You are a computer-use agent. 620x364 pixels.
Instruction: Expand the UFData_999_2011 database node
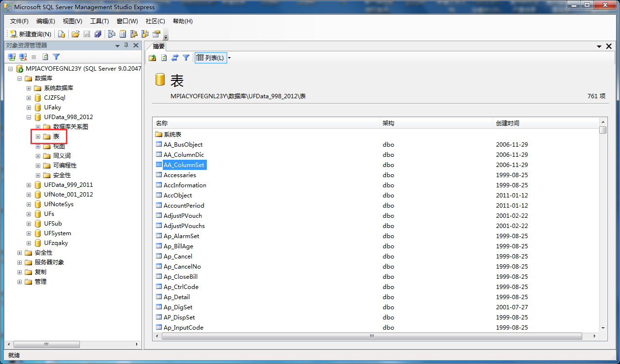click(28, 184)
